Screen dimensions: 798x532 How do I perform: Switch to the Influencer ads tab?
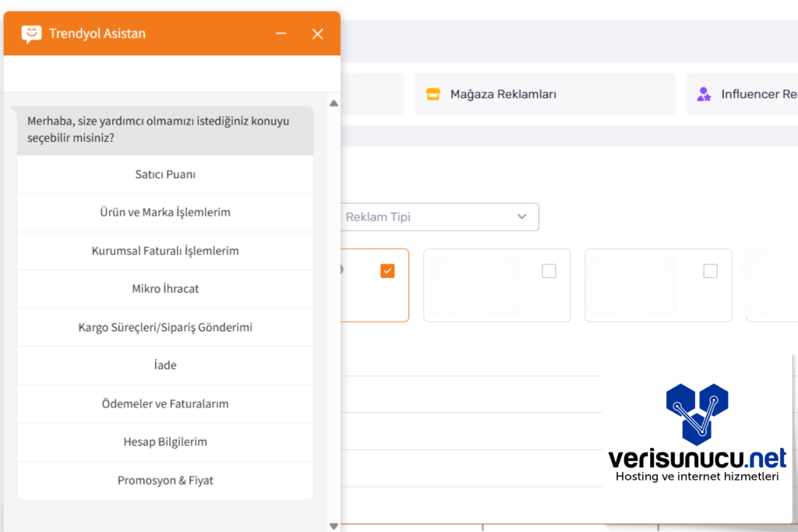pyautogui.click(x=742, y=94)
